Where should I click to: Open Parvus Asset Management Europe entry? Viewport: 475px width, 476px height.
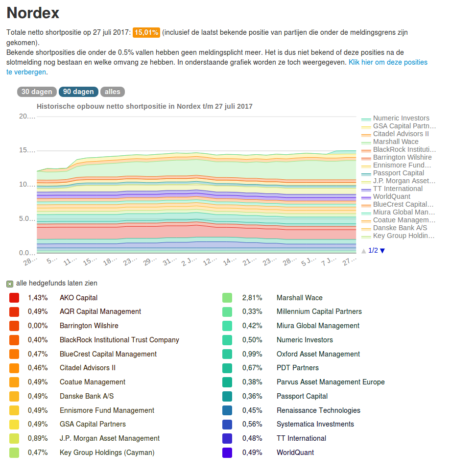coord(331,382)
